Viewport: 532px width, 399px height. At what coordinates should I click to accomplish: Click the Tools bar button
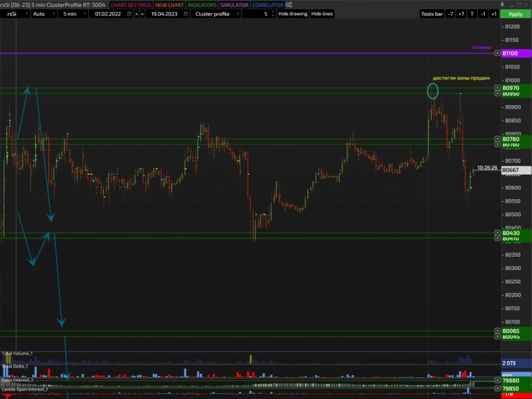(432, 14)
